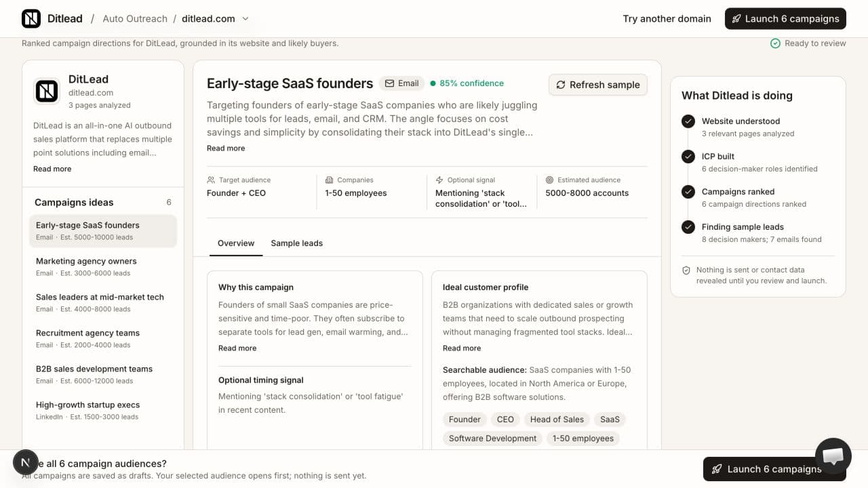The height and width of the screenshot is (488, 868).
Task: Click the Ready to review check icon
Action: pos(775,43)
